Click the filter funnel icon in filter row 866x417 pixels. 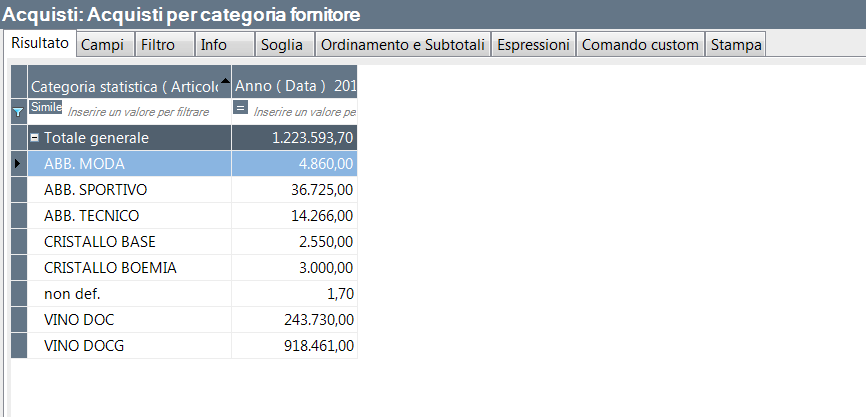click(18, 112)
